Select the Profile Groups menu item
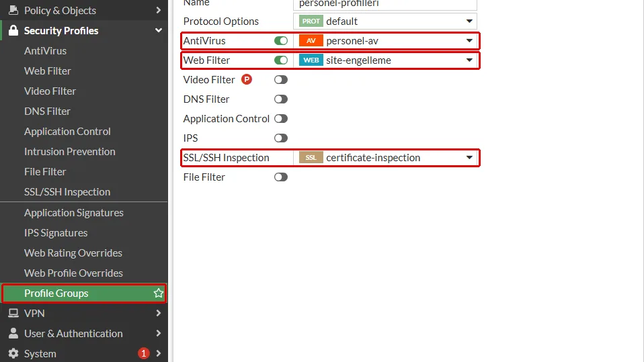The height and width of the screenshot is (362, 644). coord(84,293)
